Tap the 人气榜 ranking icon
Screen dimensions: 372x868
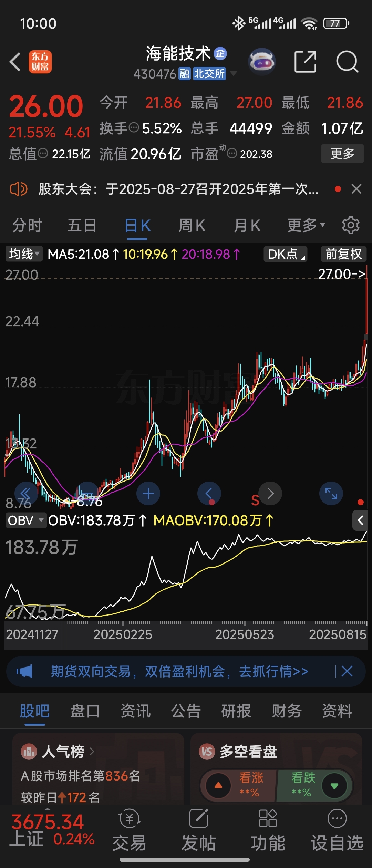29,752
